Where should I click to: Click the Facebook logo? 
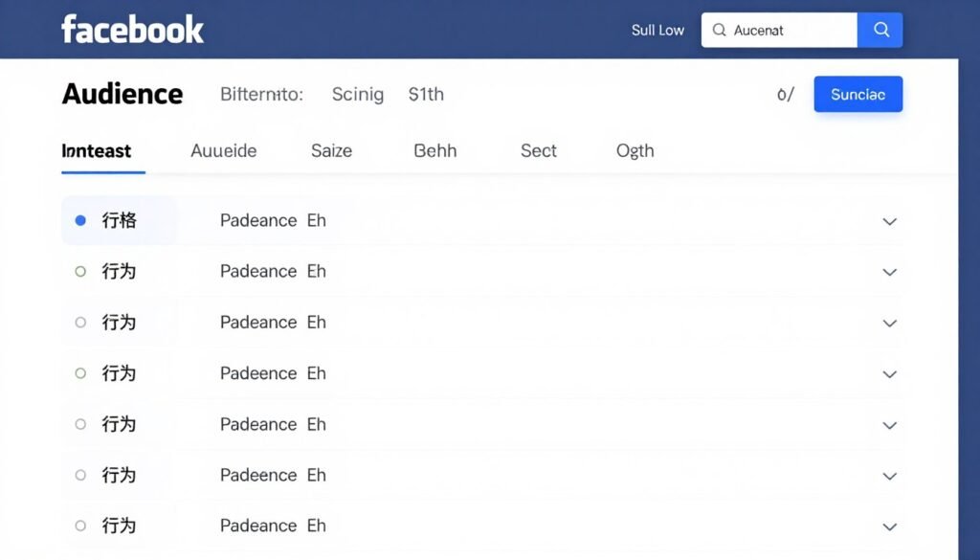(132, 29)
